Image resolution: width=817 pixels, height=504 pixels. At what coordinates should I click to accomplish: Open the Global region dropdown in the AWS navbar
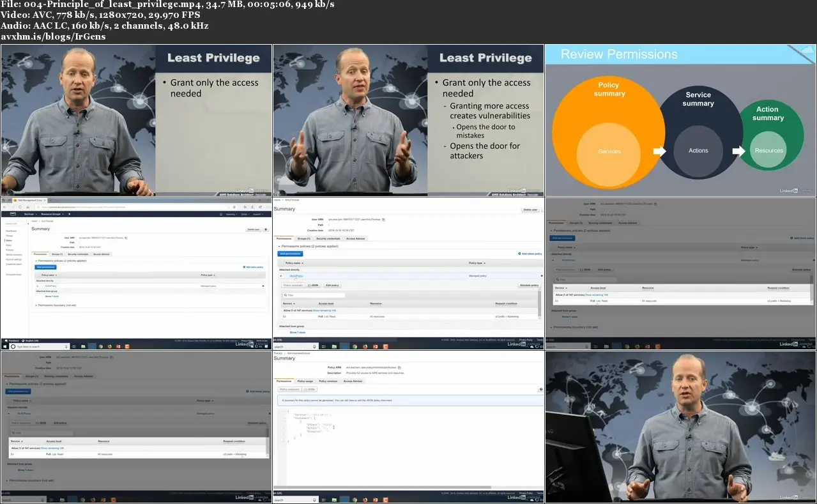pyautogui.click(x=244, y=214)
